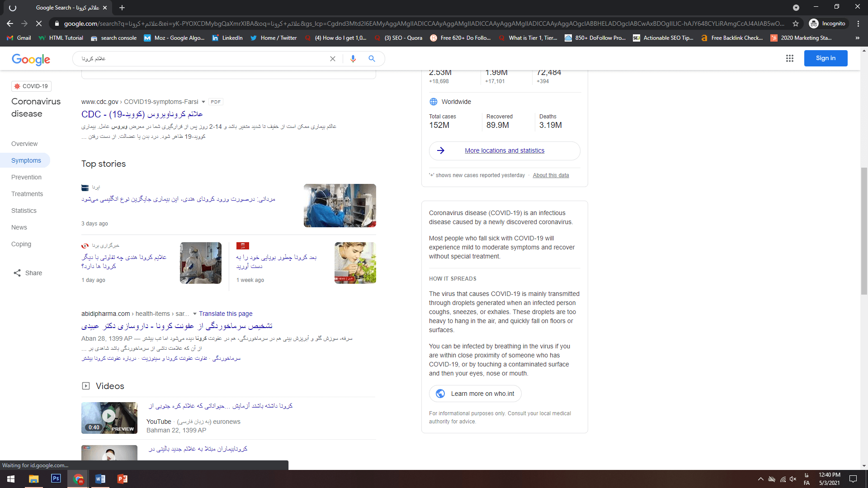Bookmark this page with the star icon
This screenshot has width=868, height=488.
tap(796, 23)
